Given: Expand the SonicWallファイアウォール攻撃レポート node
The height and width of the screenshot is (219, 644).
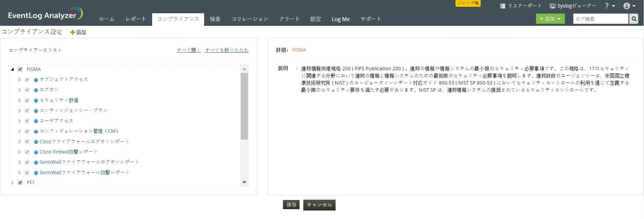Looking at the screenshot, I should click(19, 172).
